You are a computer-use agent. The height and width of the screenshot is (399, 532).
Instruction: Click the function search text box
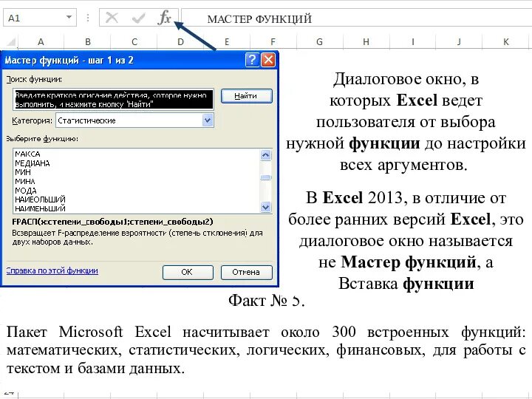(113, 100)
